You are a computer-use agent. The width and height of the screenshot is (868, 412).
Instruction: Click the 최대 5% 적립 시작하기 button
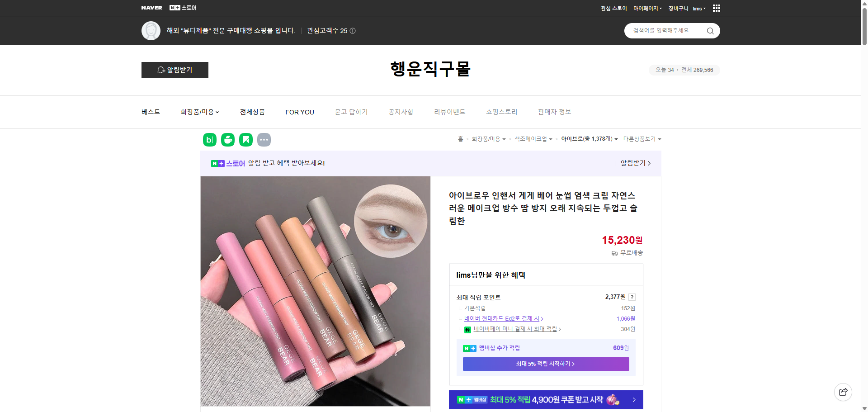pos(545,364)
